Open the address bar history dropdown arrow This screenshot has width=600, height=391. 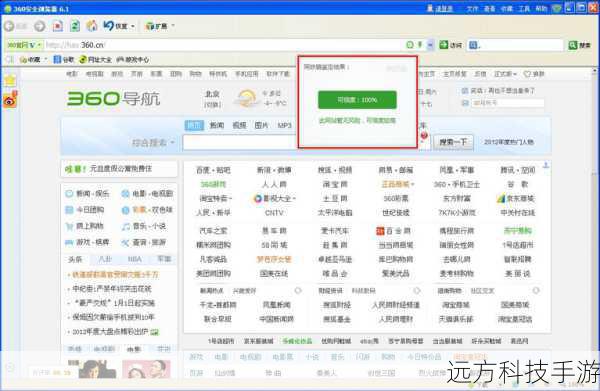(430, 45)
